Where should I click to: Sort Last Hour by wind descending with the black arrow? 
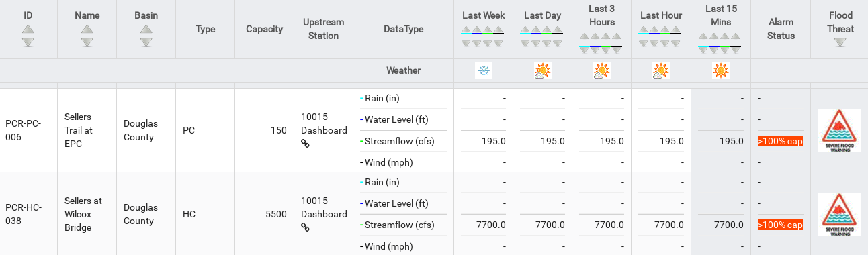coord(677,43)
